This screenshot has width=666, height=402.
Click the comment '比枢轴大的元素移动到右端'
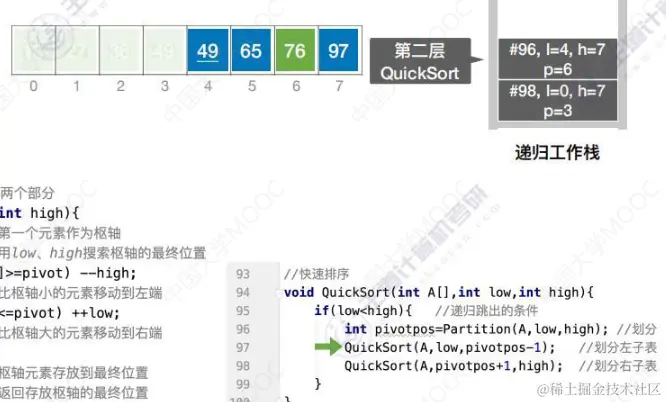click(81, 333)
